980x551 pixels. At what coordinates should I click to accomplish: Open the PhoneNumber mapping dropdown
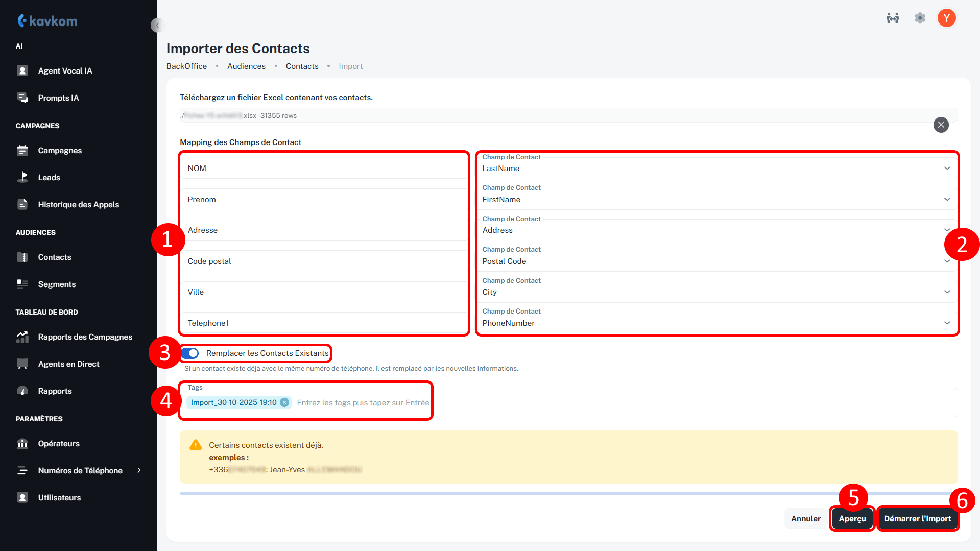click(946, 323)
